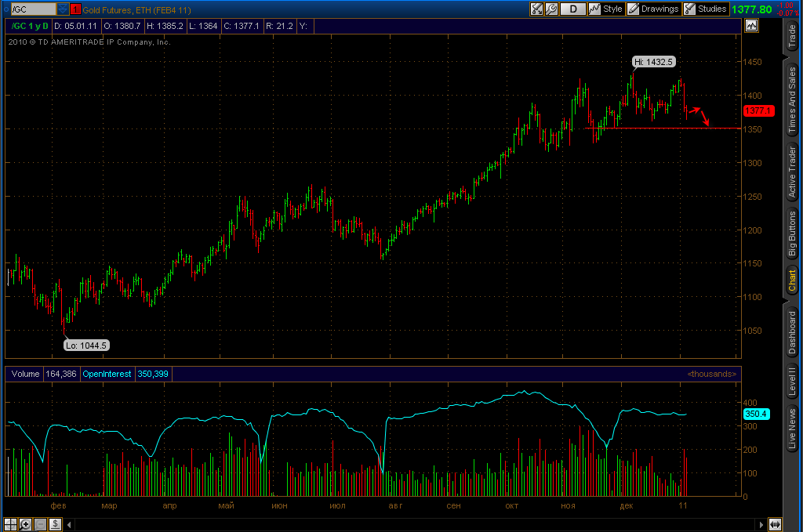Toggle the crosshair cursor icon
The width and height of the screenshot is (803, 532).
click(10, 524)
